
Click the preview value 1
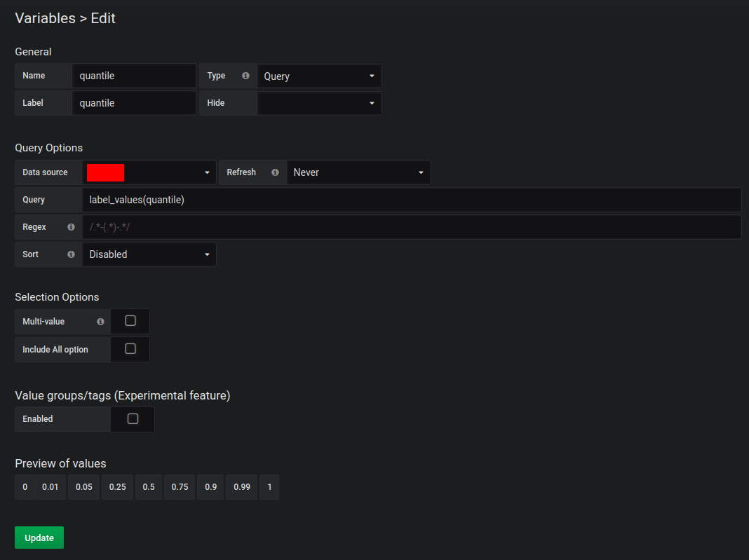pyautogui.click(x=269, y=487)
